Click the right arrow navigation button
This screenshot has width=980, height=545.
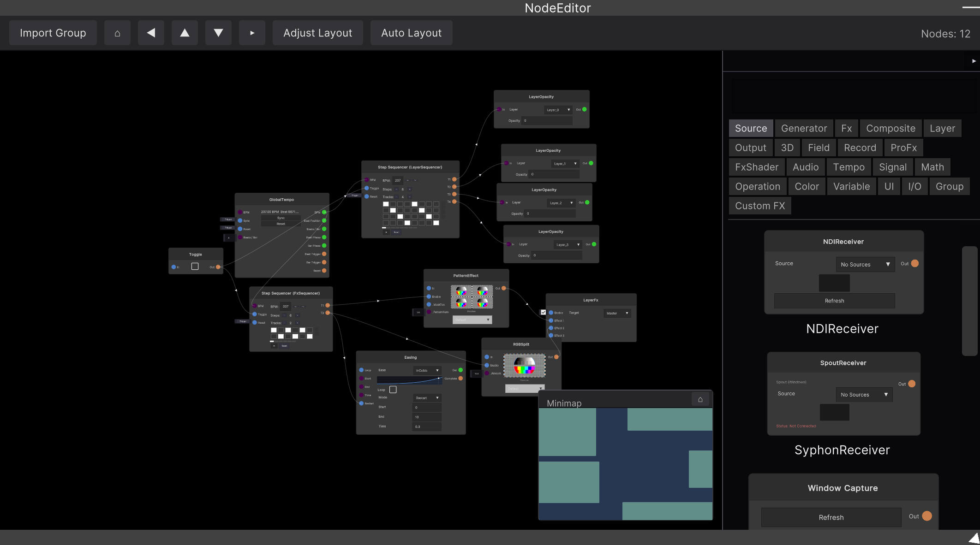[252, 33]
